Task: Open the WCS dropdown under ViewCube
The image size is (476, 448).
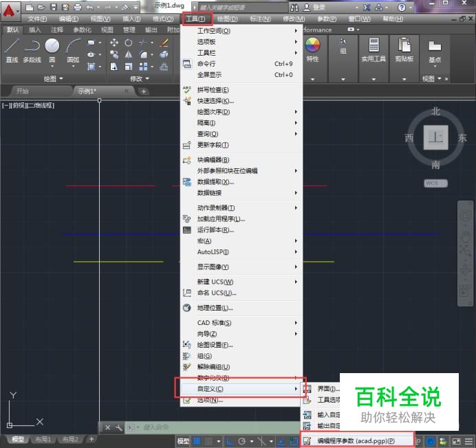Action: tap(435, 183)
